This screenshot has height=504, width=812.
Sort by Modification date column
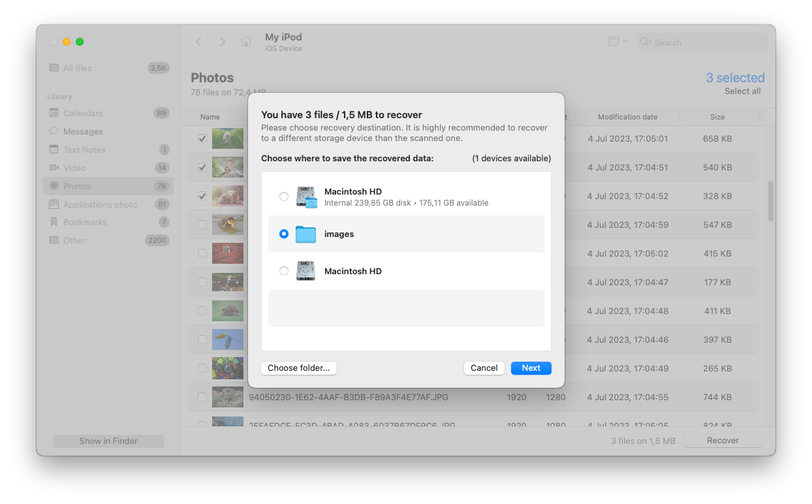pyautogui.click(x=628, y=117)
